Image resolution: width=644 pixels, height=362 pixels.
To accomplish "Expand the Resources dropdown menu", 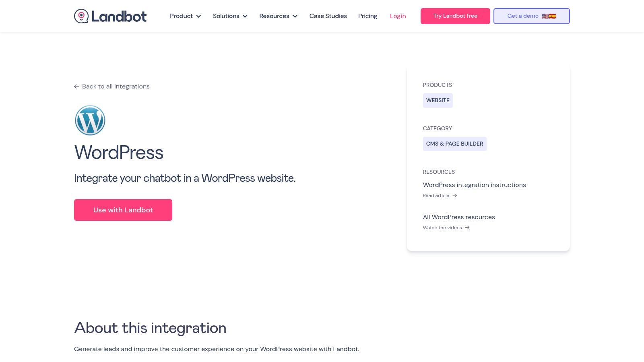I will (x=279, y=16).
